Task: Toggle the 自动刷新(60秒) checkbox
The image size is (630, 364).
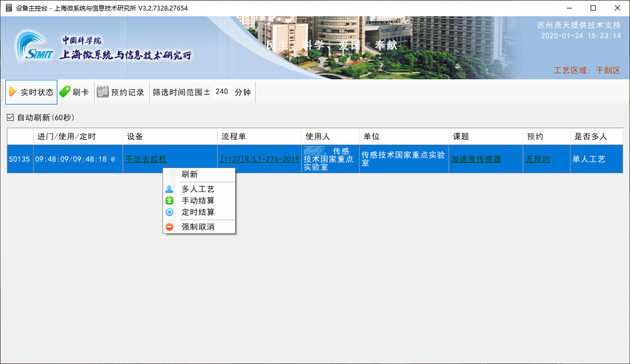Action: (x=11, y=118)
